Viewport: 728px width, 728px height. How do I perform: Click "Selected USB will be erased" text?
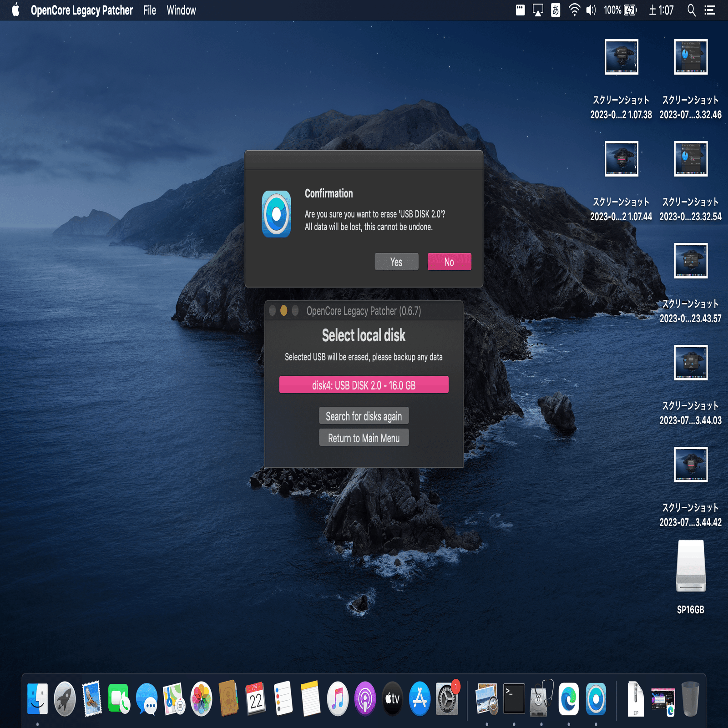[x=364, y=357]
